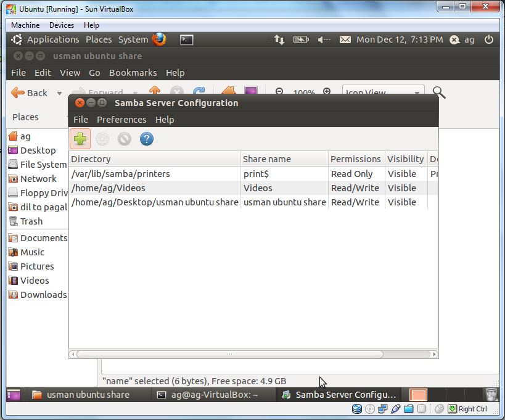Click the VirtualBox mouse integration status icon
Viewport: 505px width, 420px height.
[439, 409]
